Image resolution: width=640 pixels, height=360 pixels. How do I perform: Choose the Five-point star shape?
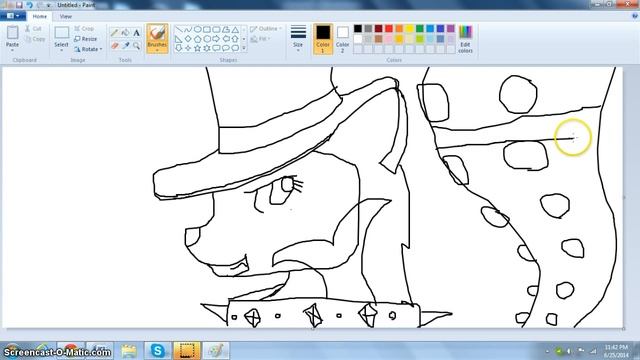click(198, 48)
